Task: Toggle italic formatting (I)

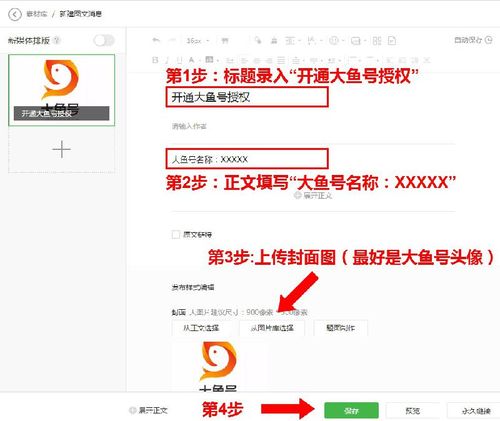Action: point(167,60)
